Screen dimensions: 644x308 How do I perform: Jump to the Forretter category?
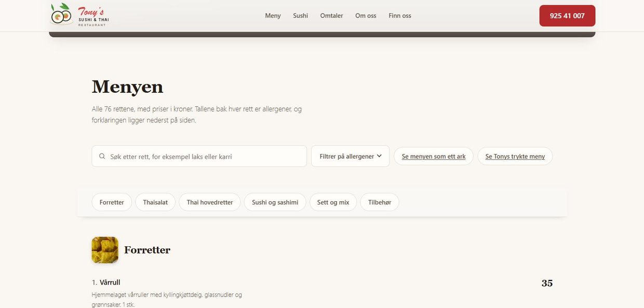pos(112,202)
